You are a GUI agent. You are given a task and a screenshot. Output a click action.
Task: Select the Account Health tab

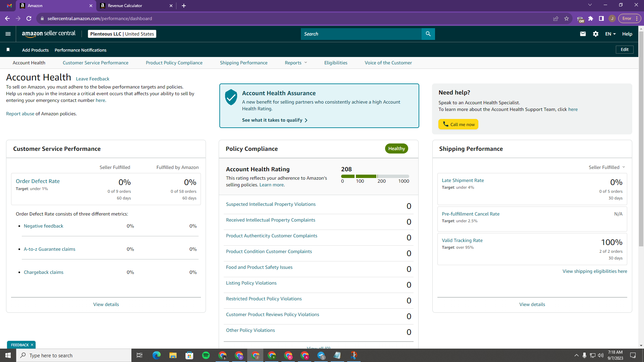29,63
